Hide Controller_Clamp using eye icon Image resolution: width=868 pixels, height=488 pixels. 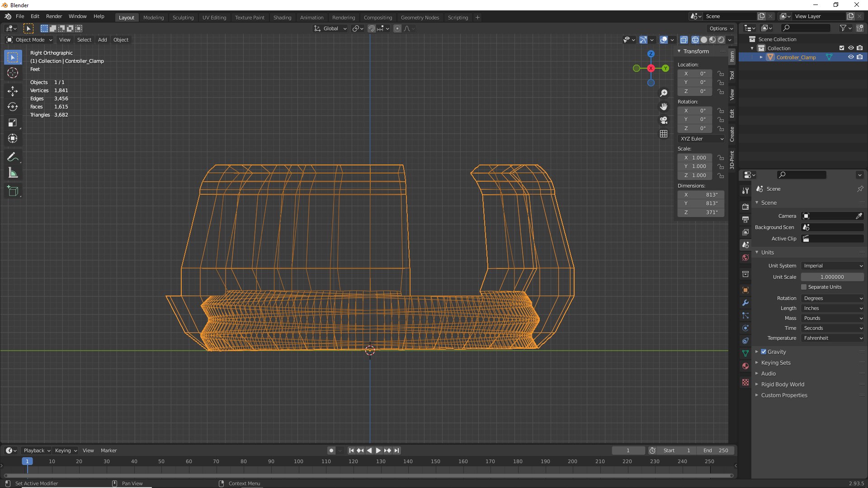pos(850,57)
